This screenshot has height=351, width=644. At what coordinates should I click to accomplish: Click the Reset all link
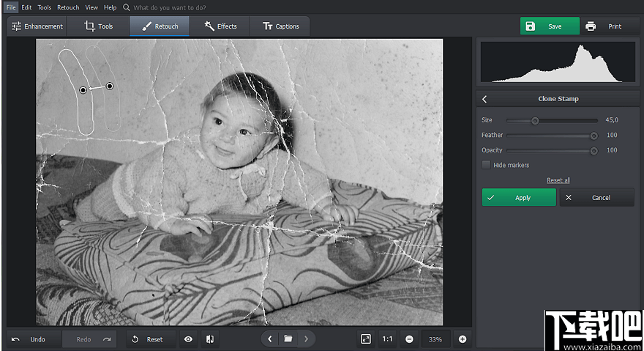point(558,180)
